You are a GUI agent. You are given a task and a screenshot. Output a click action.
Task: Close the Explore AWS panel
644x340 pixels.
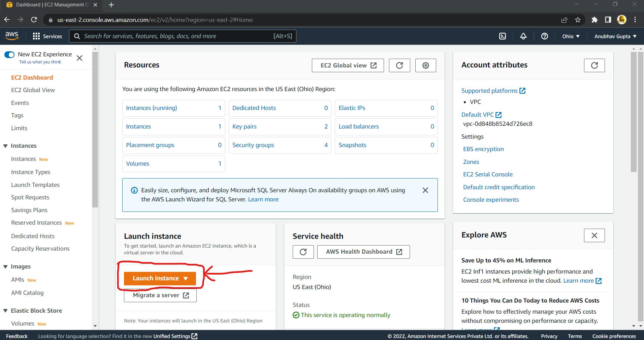tap(594, 235)
